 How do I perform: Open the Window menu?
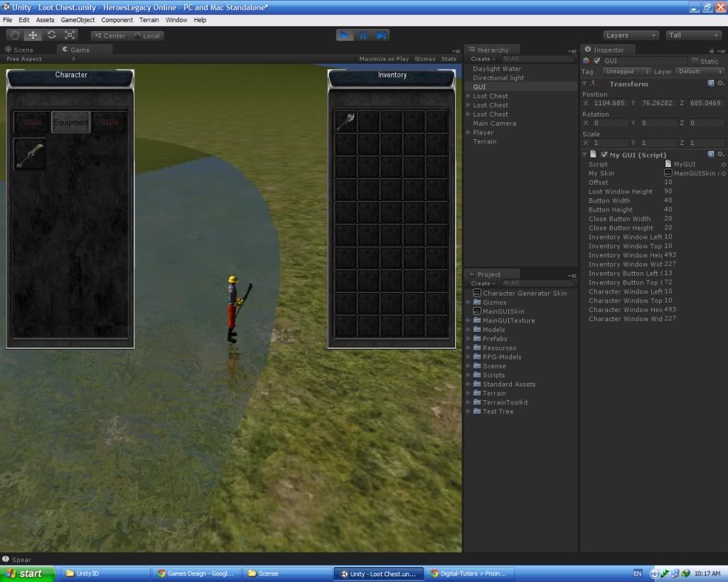[176, 20]
